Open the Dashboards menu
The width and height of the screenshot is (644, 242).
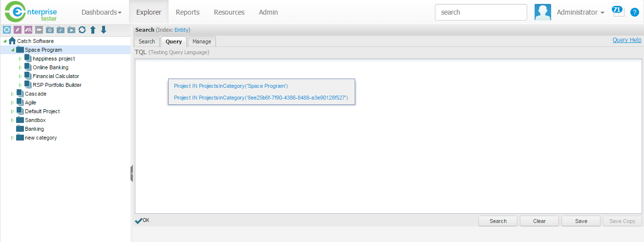101,12
